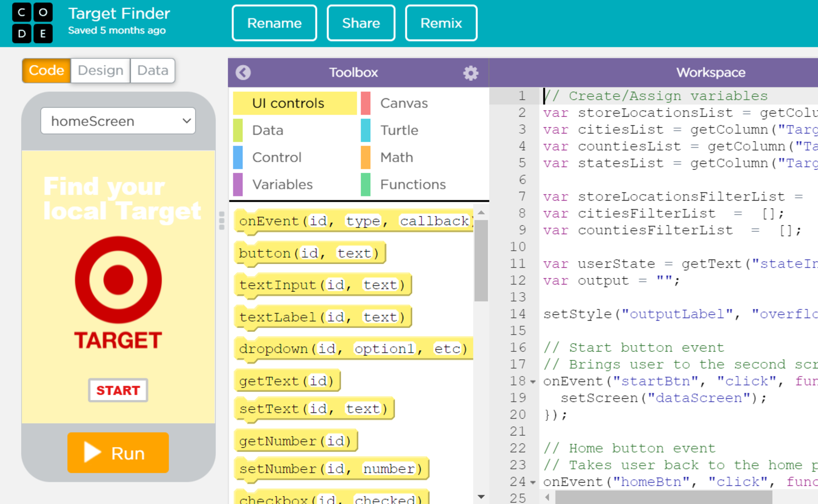Click toolbox scrollbar down arrow
This screenshot has height=504, width=818.
481,497
